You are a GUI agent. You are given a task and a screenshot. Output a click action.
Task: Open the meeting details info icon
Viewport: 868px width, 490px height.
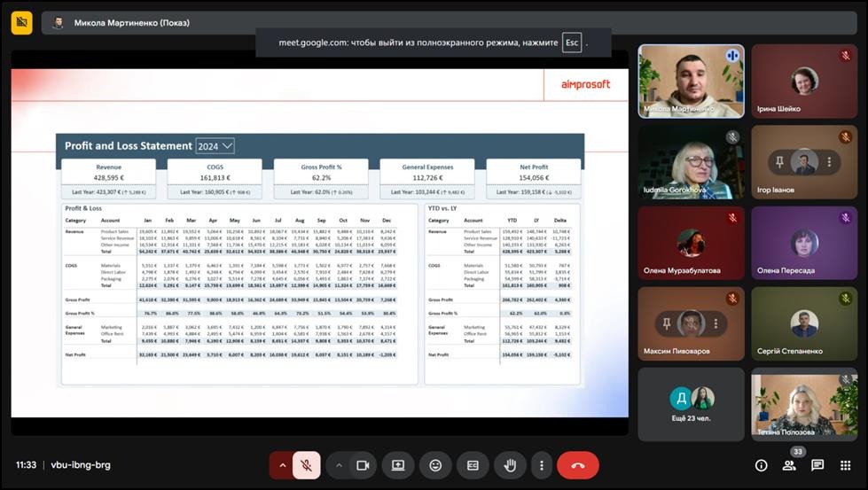(761, 465)
